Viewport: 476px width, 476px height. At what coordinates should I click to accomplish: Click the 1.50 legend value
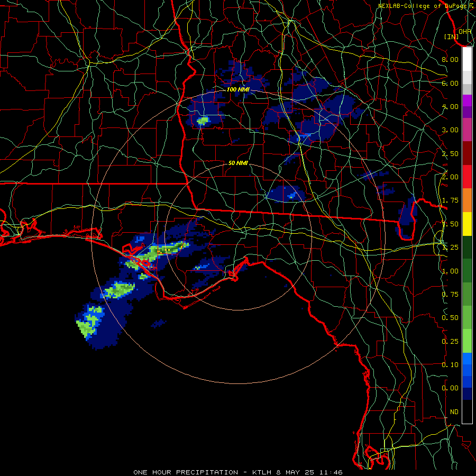point(450,224)
